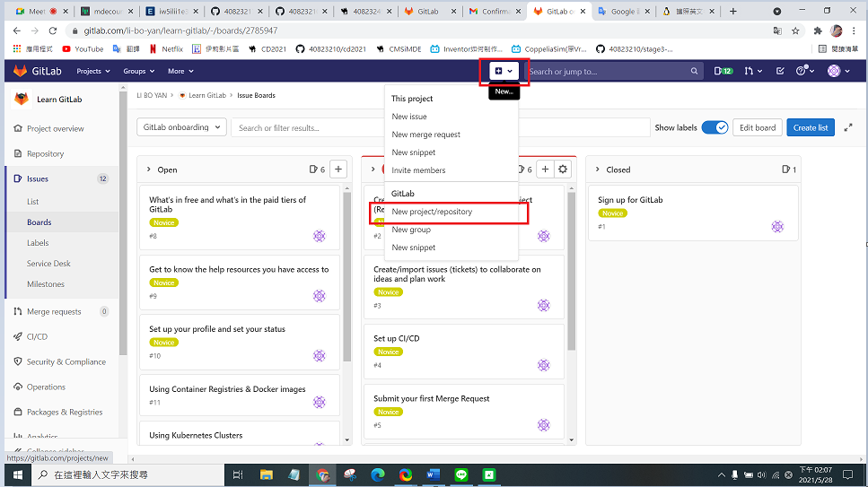Open Project overview in sidebar

(56, 128)
